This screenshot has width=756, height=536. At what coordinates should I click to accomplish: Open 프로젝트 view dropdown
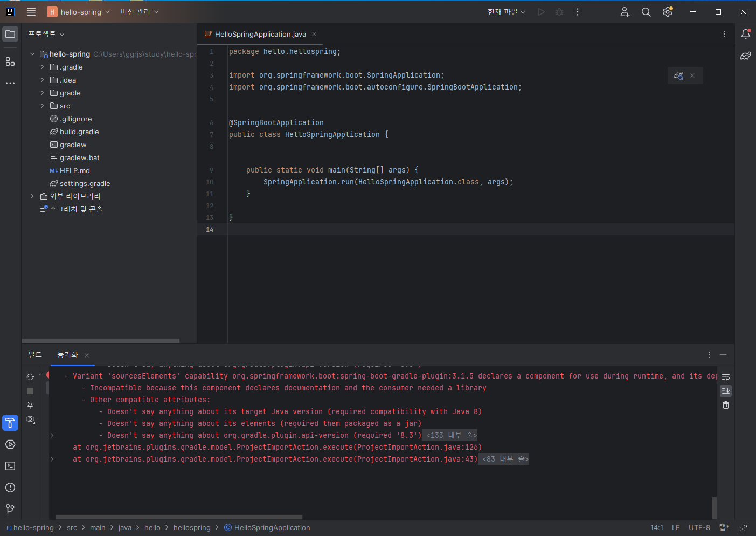point(46,34)
